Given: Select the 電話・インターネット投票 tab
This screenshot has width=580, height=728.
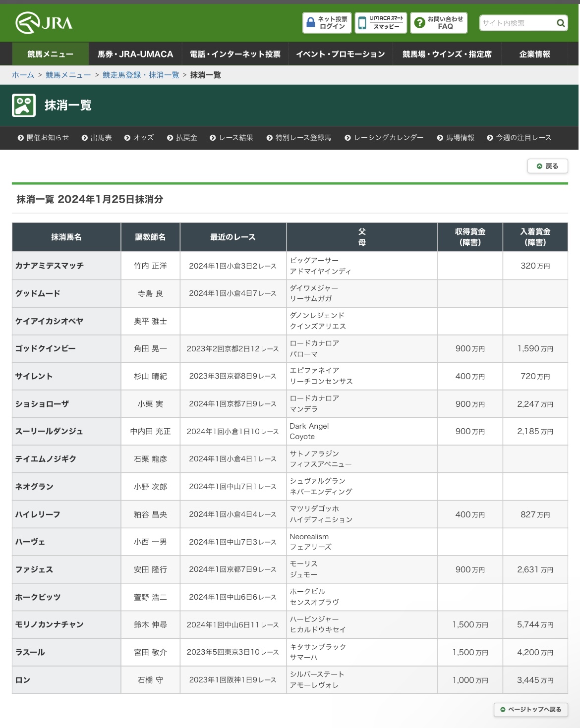Looking at the screenshot, I should (x=235, y=54).
